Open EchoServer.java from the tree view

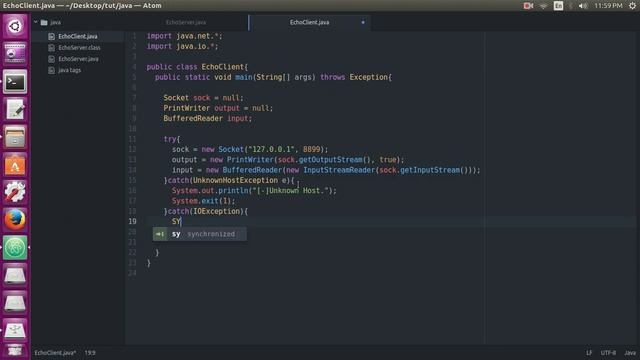point(78,59)
